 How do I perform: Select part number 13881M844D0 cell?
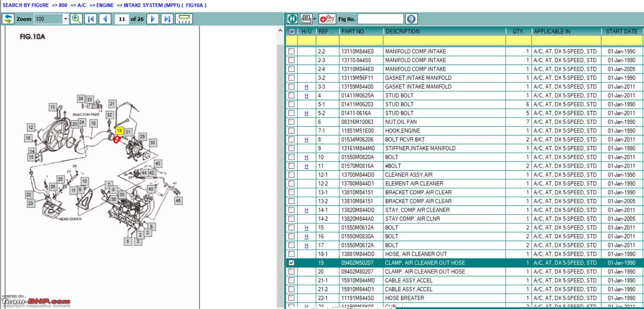(361, 254)
